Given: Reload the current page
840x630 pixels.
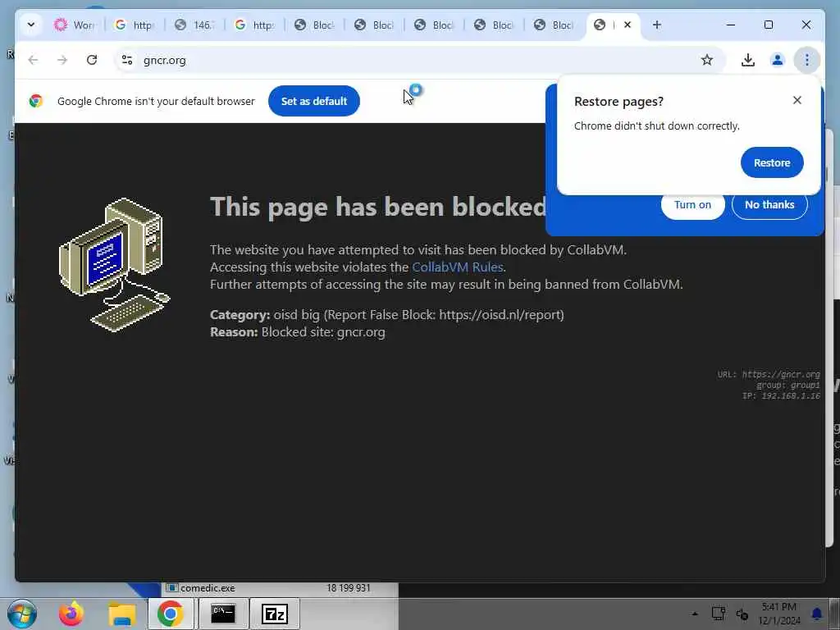Looking at the screenshot, I should click(x=92, y=60).
